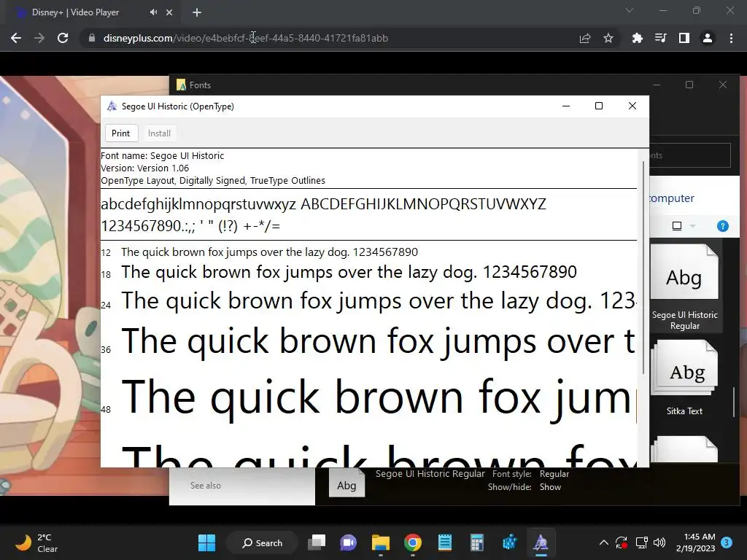
Task: Click the Print button in font viewer
Action: pyautogui.click(x=120, y=133)
